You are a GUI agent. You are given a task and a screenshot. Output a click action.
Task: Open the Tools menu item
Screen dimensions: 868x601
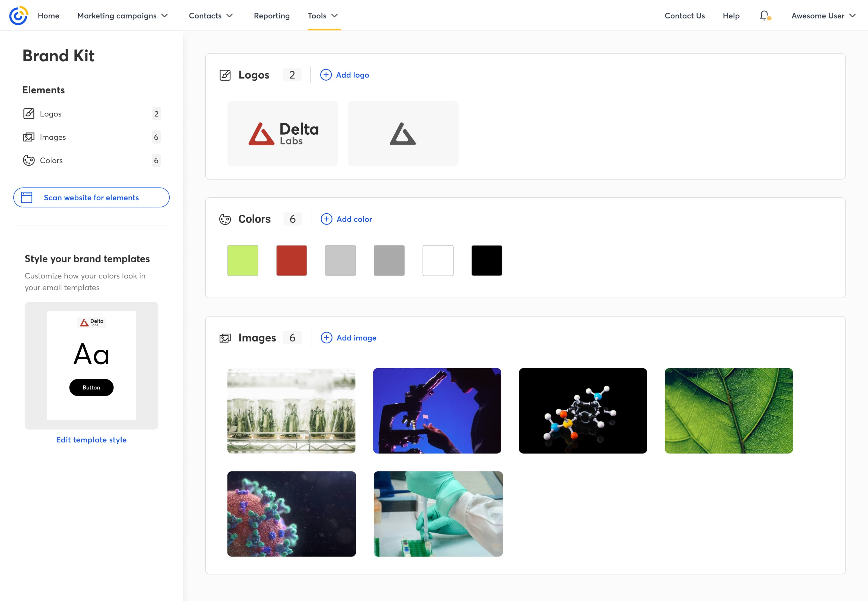click(317, 15)
